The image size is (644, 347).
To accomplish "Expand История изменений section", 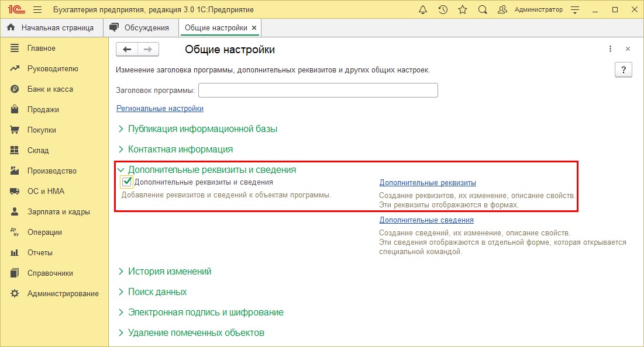I will click(169, 271).
